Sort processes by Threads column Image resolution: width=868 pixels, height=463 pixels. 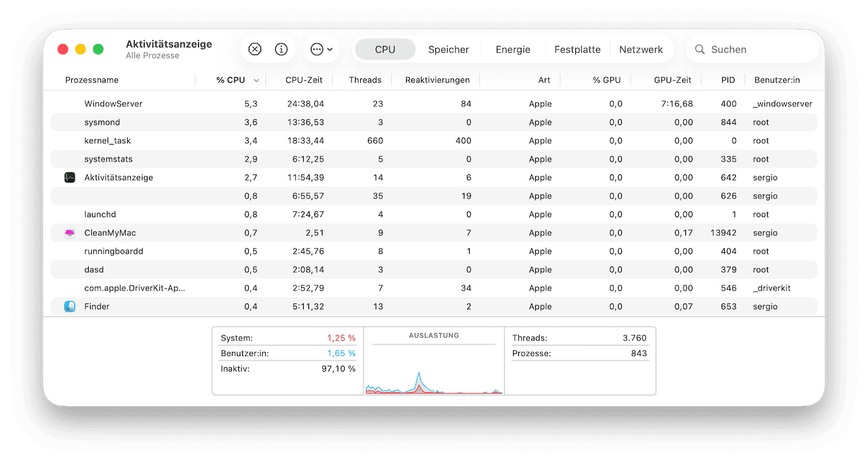pos(365,80)
